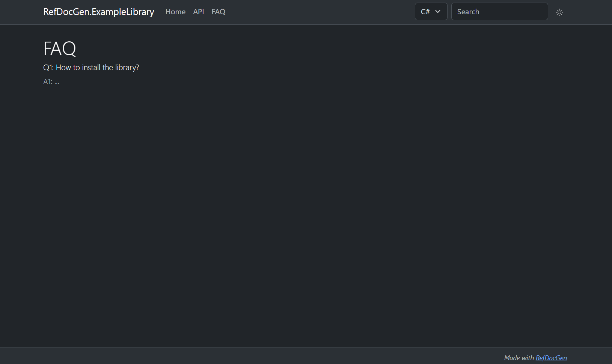Click the chevron arrow beside C#
Screen dimensions: 612x364
coord(438,12)
